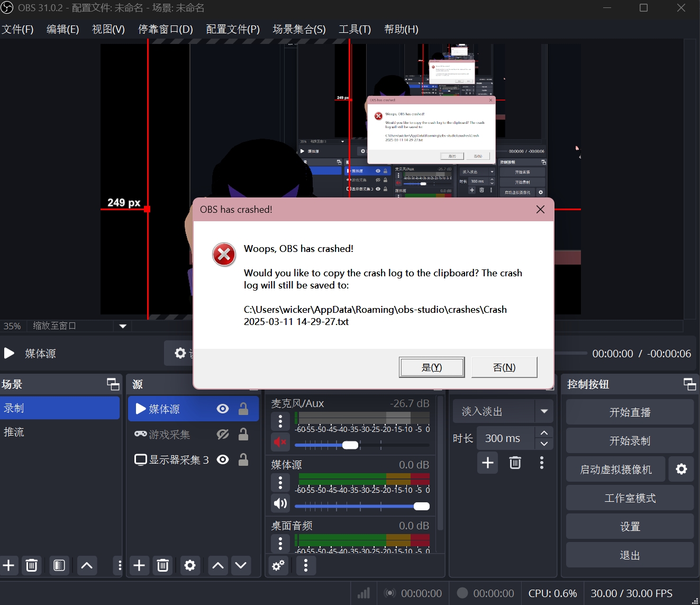Add a new scene
The width and height of the screenshot is (700, 605).
click(9, 565)
